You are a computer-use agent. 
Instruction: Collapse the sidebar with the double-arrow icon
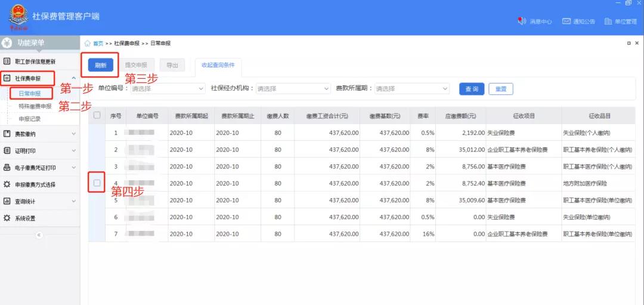coord(39,235)
